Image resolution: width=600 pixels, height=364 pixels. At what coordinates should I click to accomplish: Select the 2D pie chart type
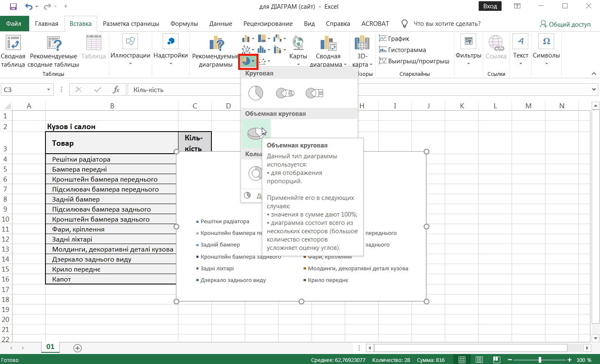click(256, 93)
